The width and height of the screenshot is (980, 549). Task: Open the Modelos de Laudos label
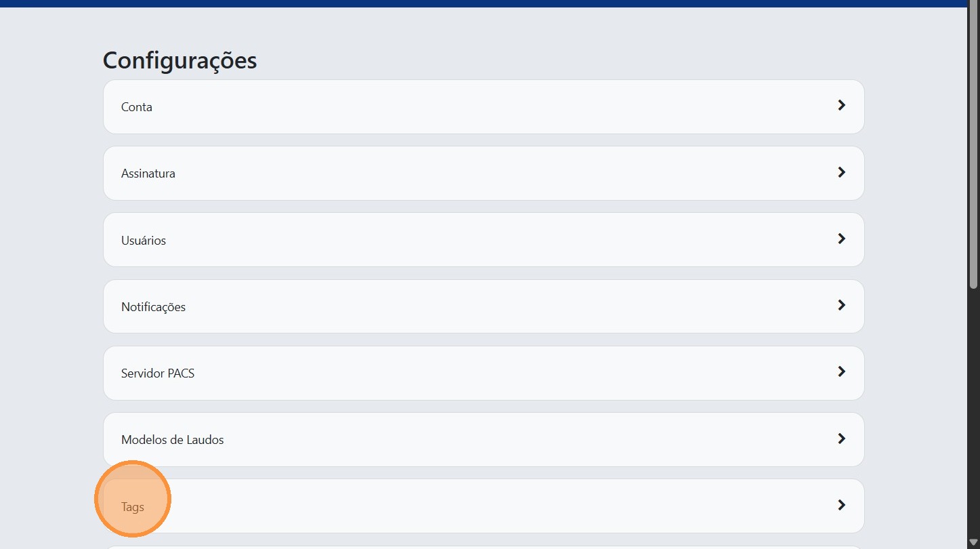pyautogui.click(x=173, y=440)
